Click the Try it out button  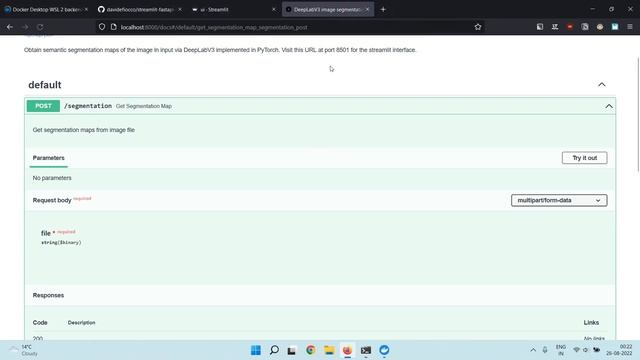pyautogui.click(x=584, y=158)
